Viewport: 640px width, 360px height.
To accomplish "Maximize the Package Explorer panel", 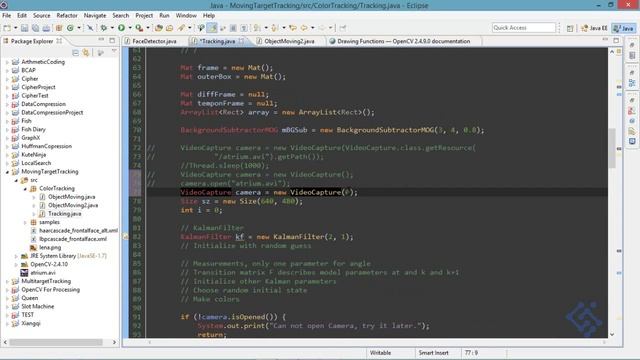I will click(x=112, y=40).
